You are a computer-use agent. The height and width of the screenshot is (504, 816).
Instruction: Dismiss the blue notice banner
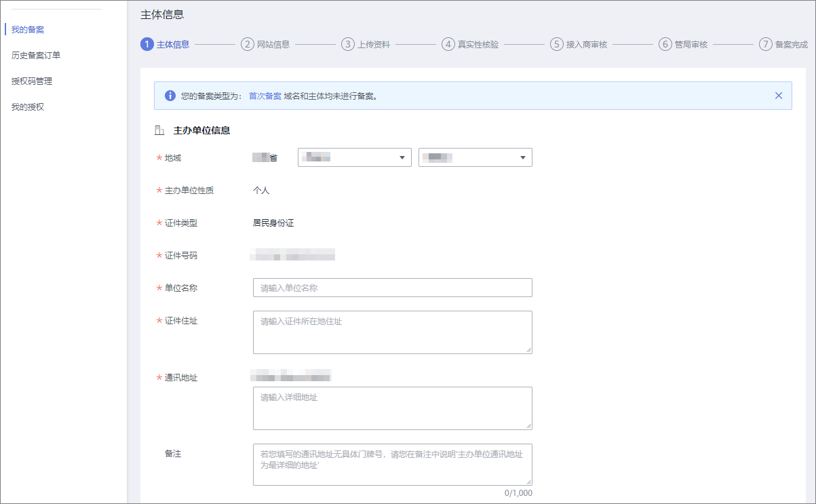point(779,95)
